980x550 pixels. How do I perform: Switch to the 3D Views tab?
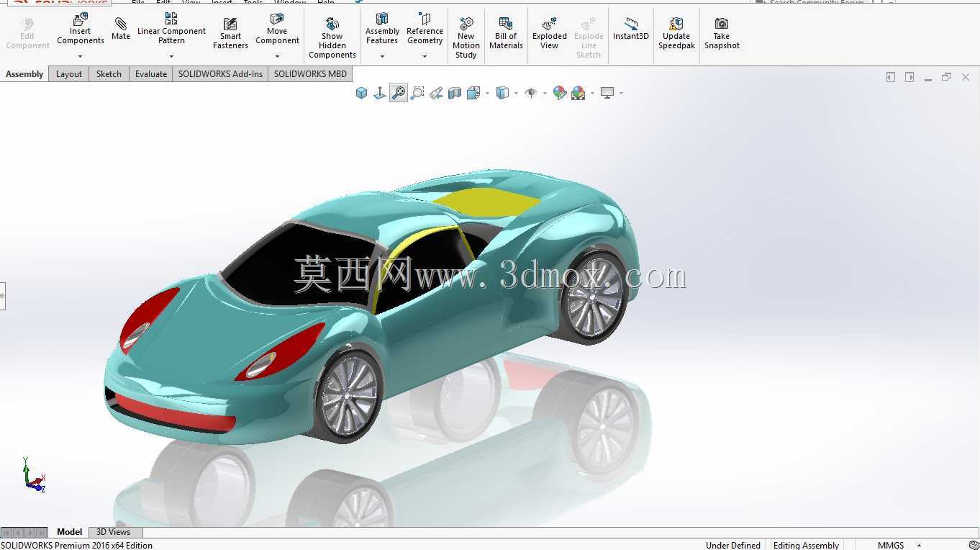coord(113,532)
